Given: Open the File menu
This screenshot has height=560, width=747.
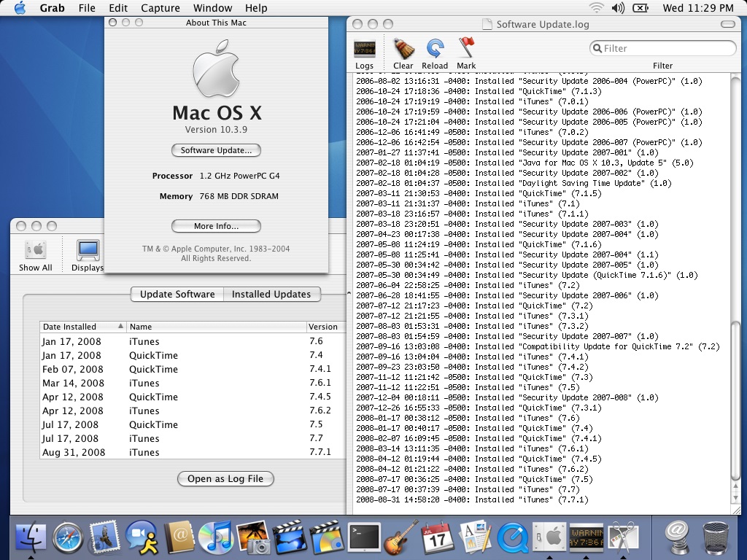Looking at the screenshot, I should click(87, 8).
